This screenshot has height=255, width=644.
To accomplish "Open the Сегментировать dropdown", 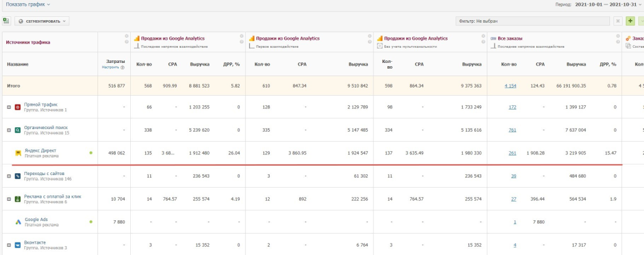I will [42, 21].
